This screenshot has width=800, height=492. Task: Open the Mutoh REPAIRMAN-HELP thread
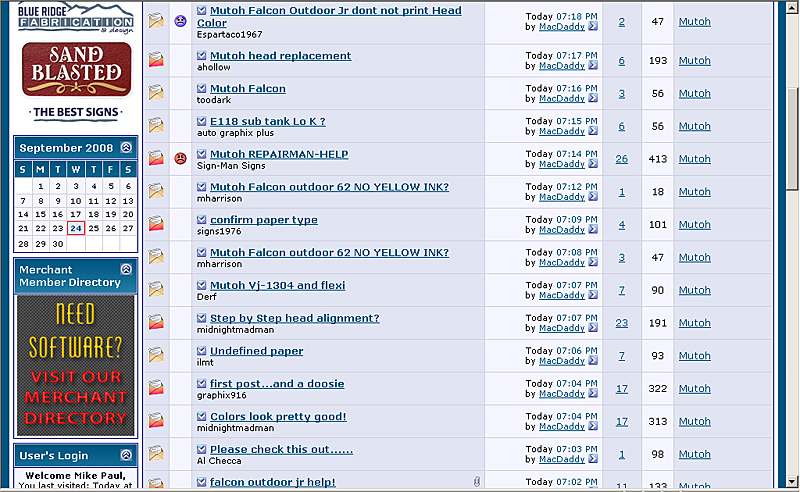pyautogui.click(x=279, y=154)
